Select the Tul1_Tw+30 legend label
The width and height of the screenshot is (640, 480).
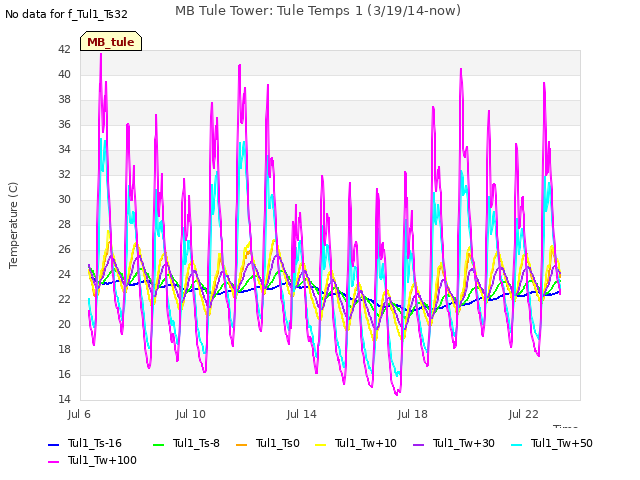tap(464, 443)
